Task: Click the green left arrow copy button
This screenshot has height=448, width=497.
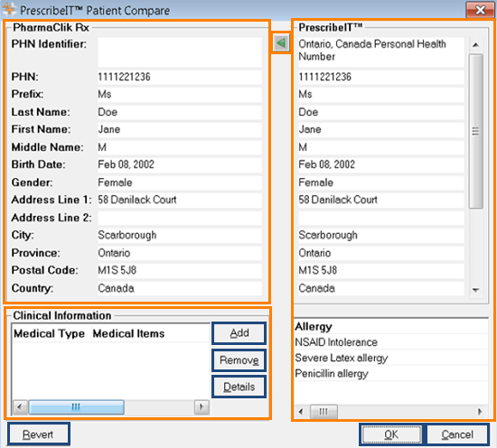Action: coord(281,42)
